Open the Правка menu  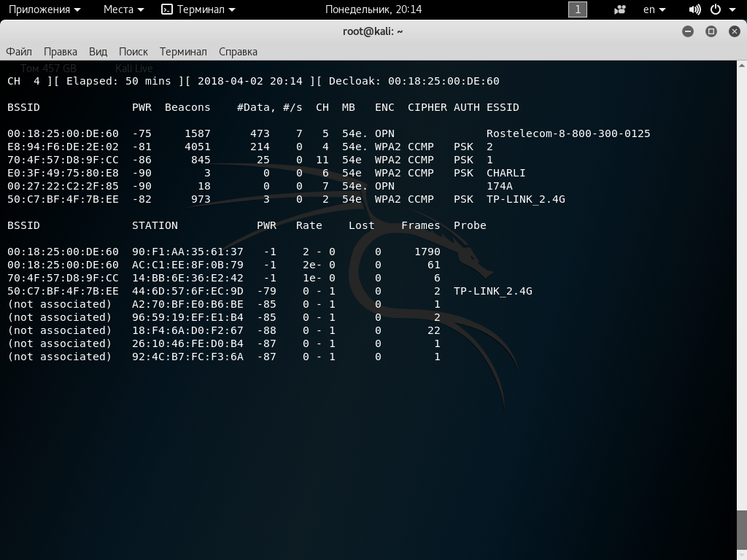[x=61, y=52]
